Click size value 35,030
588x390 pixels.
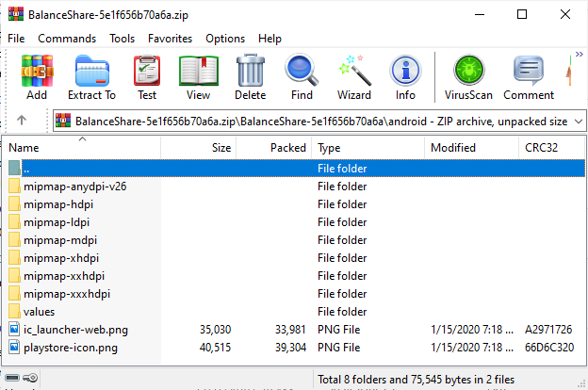(x=215, y=330)
